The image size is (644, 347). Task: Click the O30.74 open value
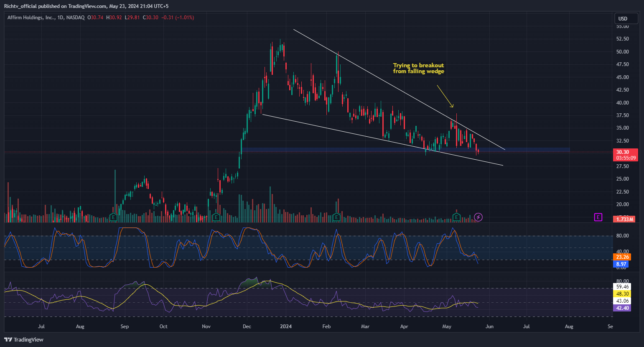click(96, 18)
